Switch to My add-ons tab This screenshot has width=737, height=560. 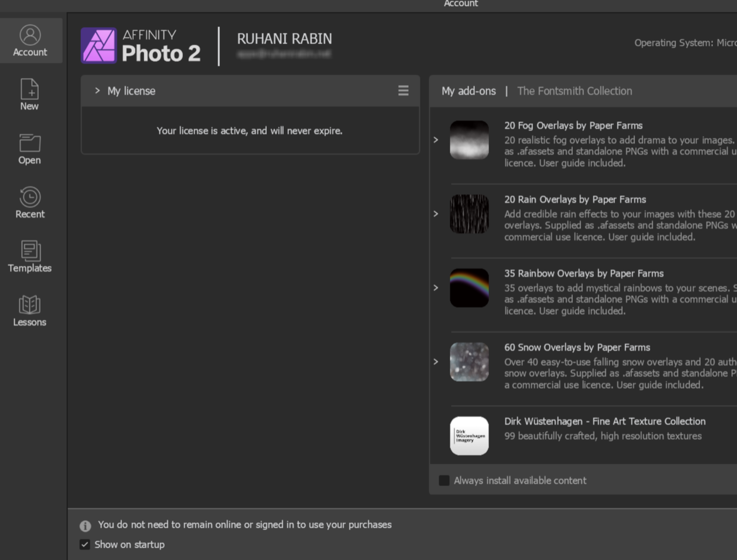(468, 91)
